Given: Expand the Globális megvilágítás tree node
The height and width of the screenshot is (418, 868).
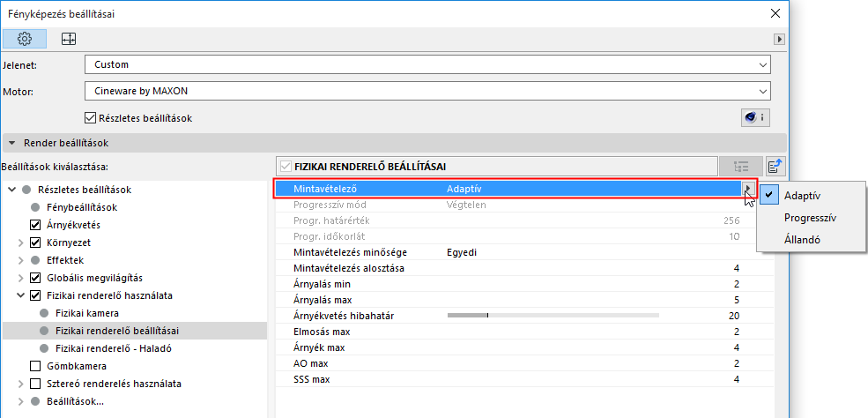Looking at the screenshot, I should coord(20,278).
